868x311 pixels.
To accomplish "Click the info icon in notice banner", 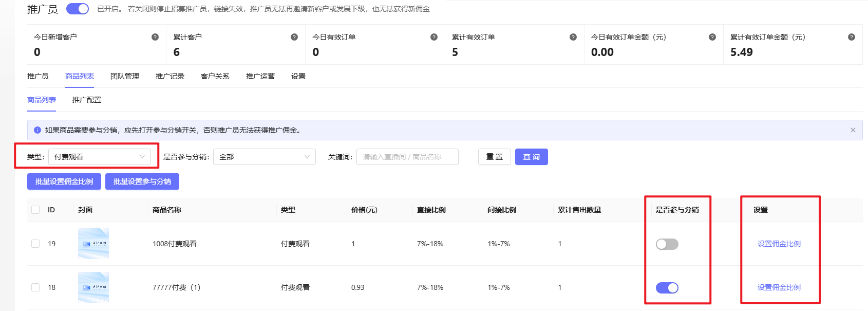I will [37, 130].
